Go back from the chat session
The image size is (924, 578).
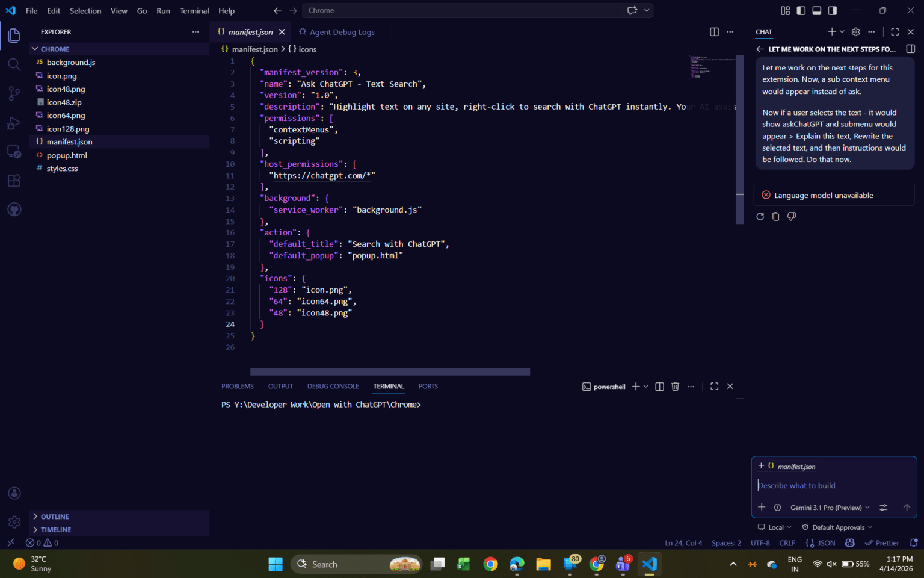(x=760, y=49)
